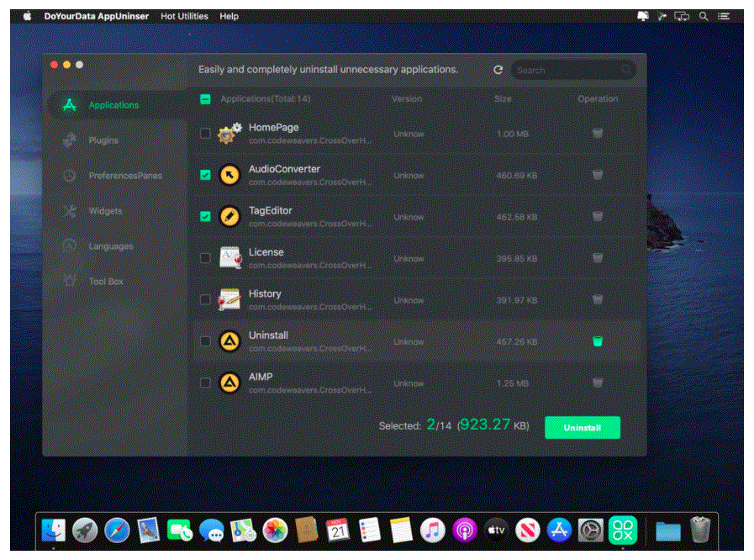This screenshot has height=560, width=754.
Task: Open Podcasts from the dock
Action: (x=465, y=531)
